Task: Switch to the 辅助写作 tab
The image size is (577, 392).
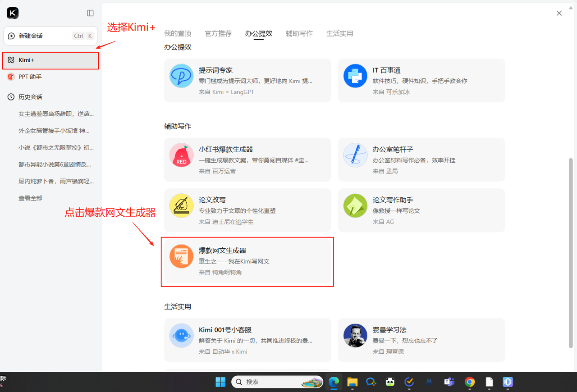Action: click(x=299, y=34)
